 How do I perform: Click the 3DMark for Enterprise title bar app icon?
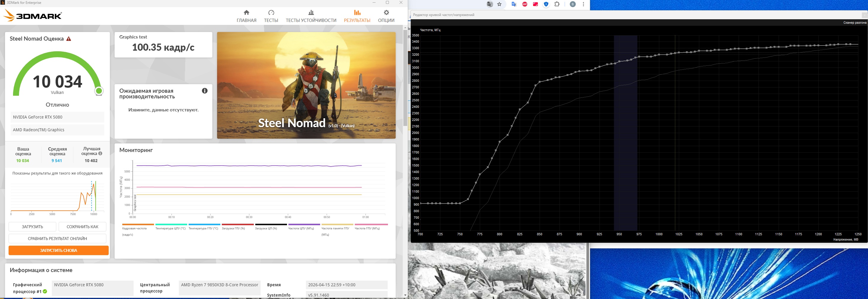3,2
